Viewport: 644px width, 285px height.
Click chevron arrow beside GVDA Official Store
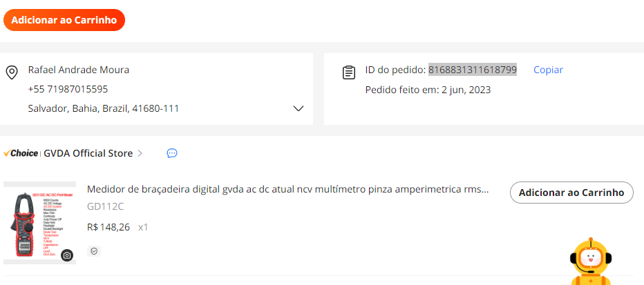coord(140,153)
